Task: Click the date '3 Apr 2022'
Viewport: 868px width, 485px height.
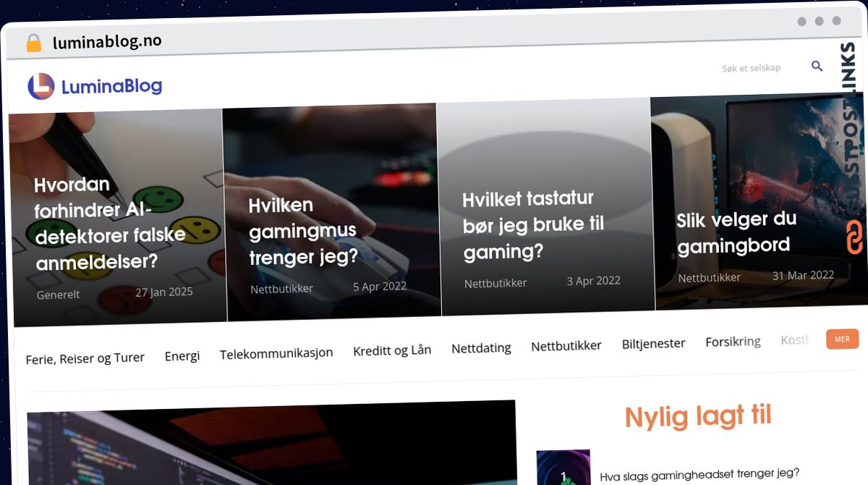Action: pos(593,281)
